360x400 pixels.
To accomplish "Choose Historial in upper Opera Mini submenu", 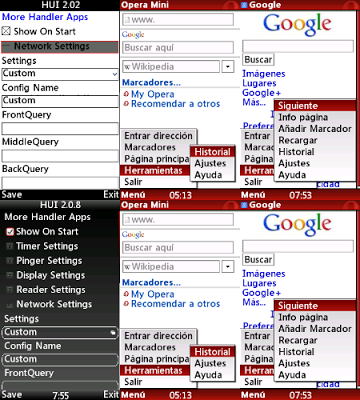I will tap(213, 152).
